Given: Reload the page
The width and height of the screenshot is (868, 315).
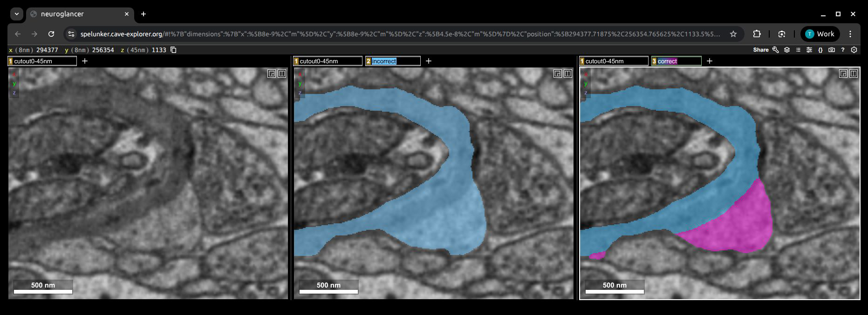Looking at the screenshot, I should pyautogui.click(x=51, y=34).
